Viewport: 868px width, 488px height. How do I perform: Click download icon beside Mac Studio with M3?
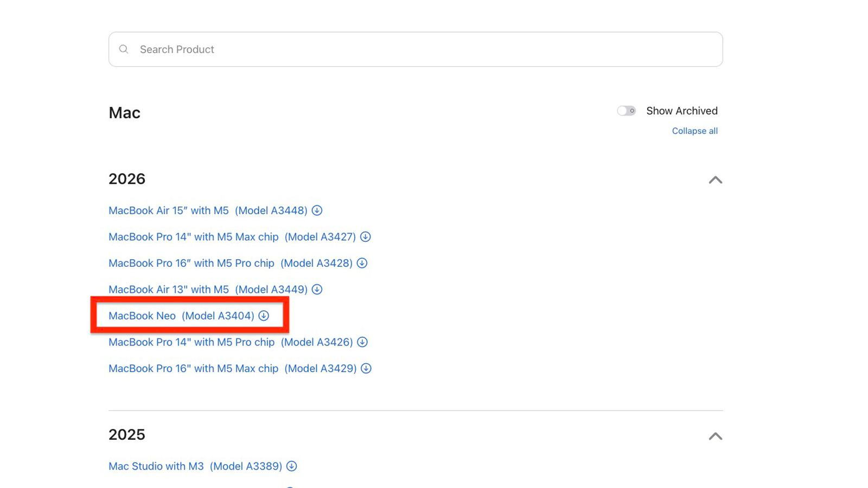coord(291,466)
